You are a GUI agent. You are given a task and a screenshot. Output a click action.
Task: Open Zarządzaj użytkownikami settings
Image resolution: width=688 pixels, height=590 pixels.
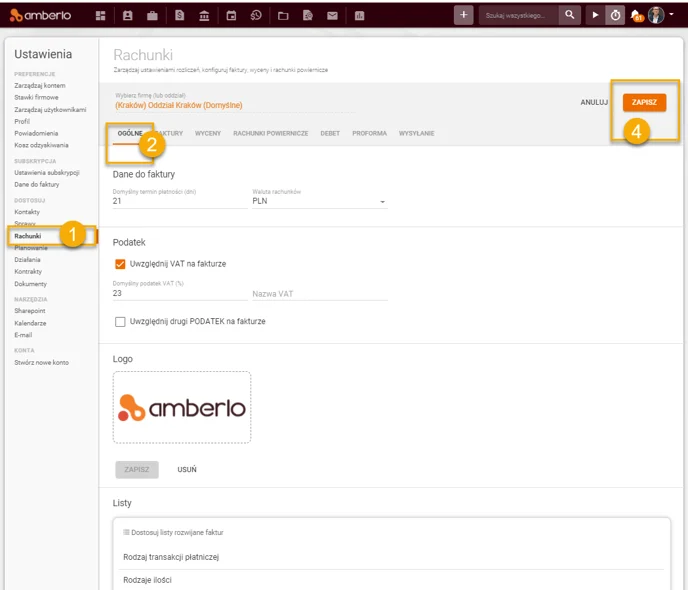click(50, 110)
